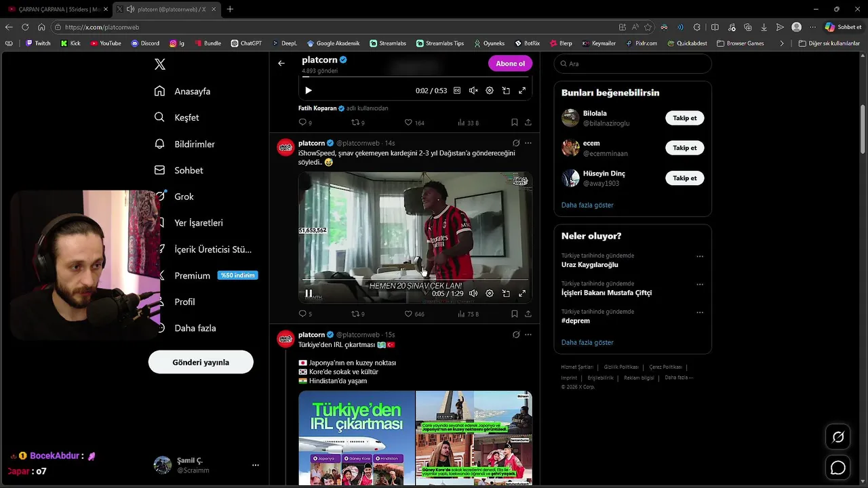Viewport: 868px width, 488px height.
Task: Show more bookmarks with the overflow chevron
Action: (782, 43)
